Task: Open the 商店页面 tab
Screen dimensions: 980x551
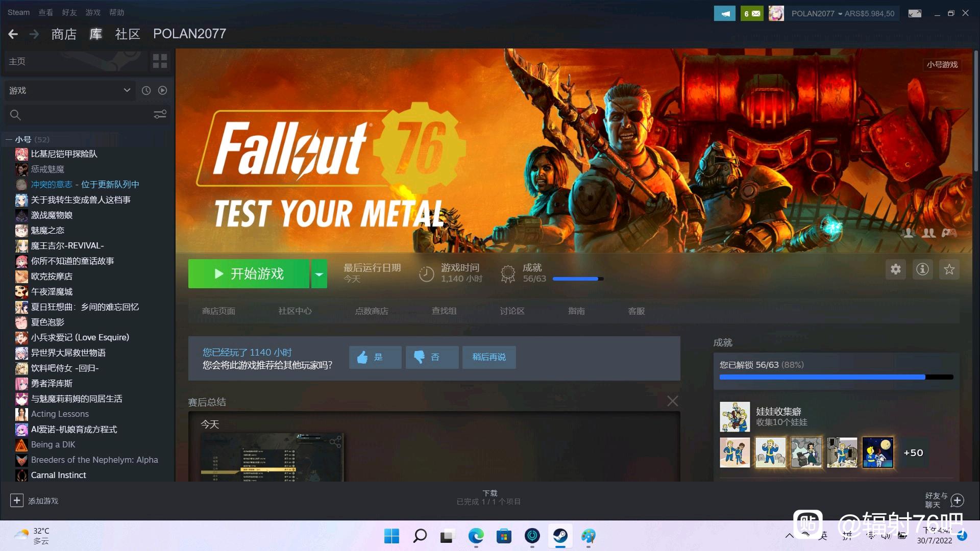Action: (218, 311)
